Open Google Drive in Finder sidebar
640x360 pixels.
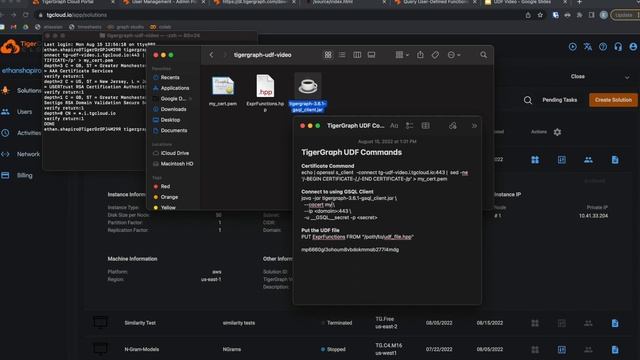[172, 98]
